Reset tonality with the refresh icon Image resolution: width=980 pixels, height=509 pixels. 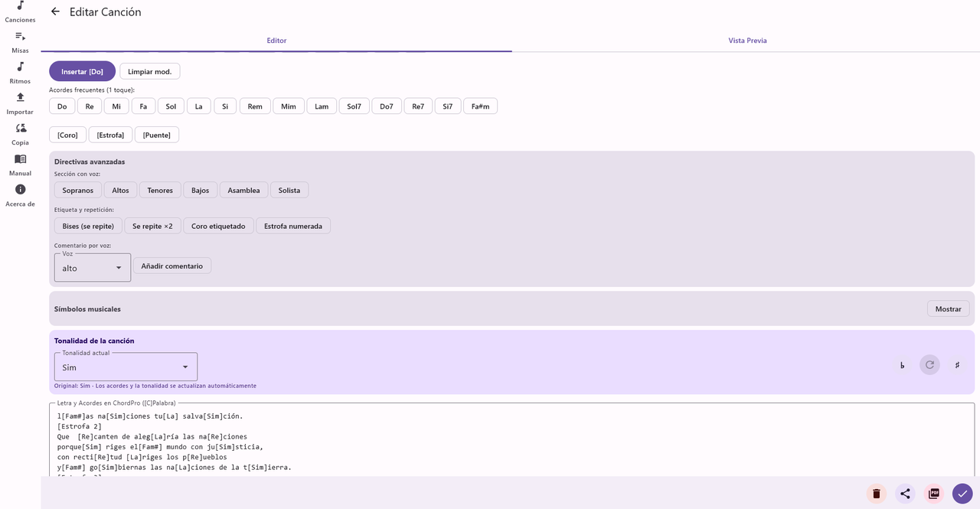pyautogui.click(x=929, y=365)
